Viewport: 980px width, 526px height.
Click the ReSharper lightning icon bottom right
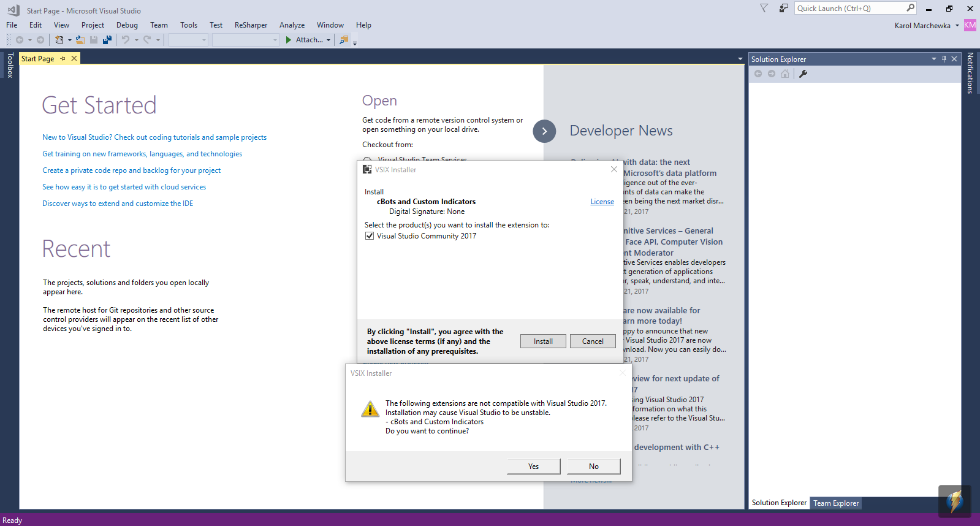click(x=954, y=501)
